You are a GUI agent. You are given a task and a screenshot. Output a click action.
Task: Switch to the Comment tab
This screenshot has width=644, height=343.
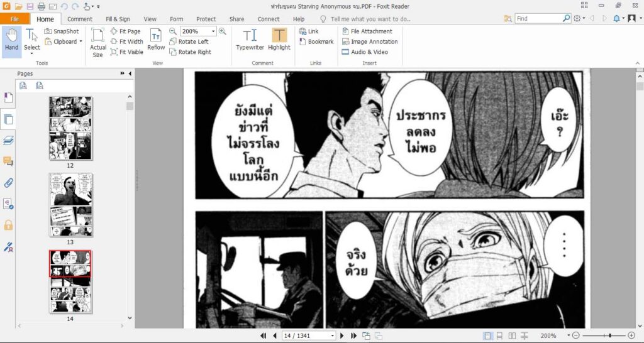(x=80, y=19)
